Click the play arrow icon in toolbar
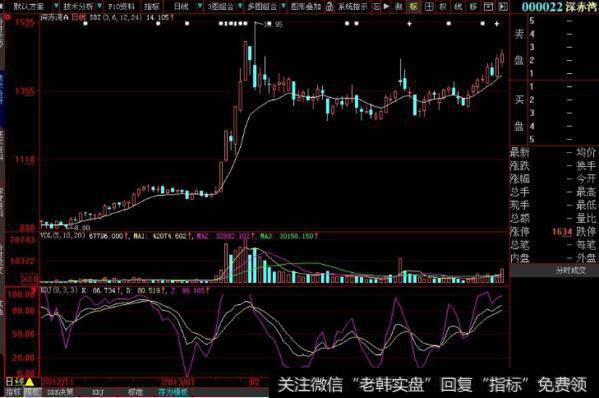 click(x=387, y=6)
